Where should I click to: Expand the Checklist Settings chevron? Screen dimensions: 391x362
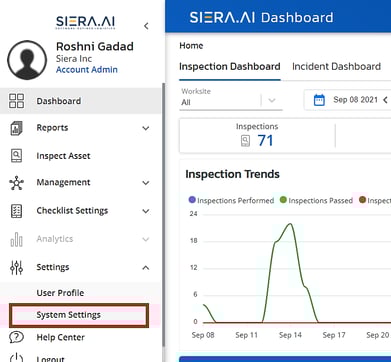tap(146, 211)
